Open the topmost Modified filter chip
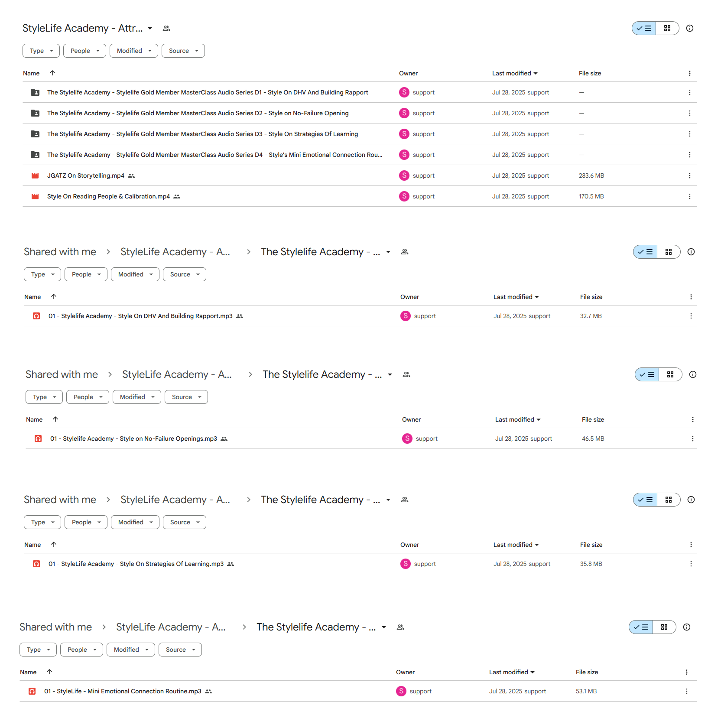 [x=133, y=51]
